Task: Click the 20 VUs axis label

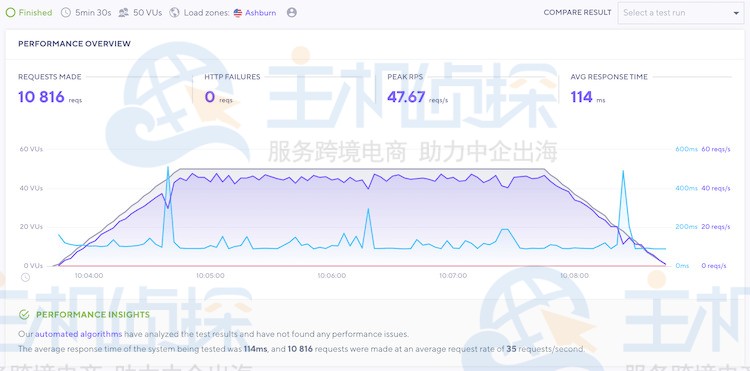Action: coord(31,227)
